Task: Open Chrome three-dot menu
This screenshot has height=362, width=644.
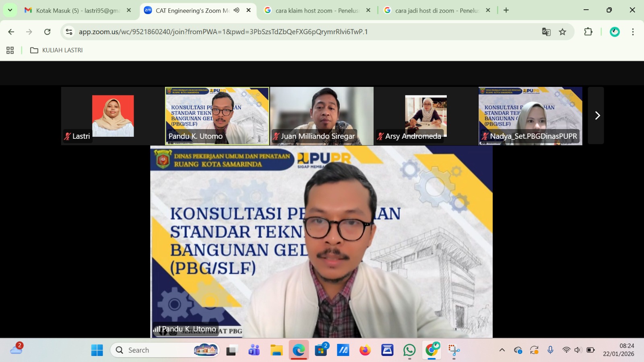Action: [633, 32]
